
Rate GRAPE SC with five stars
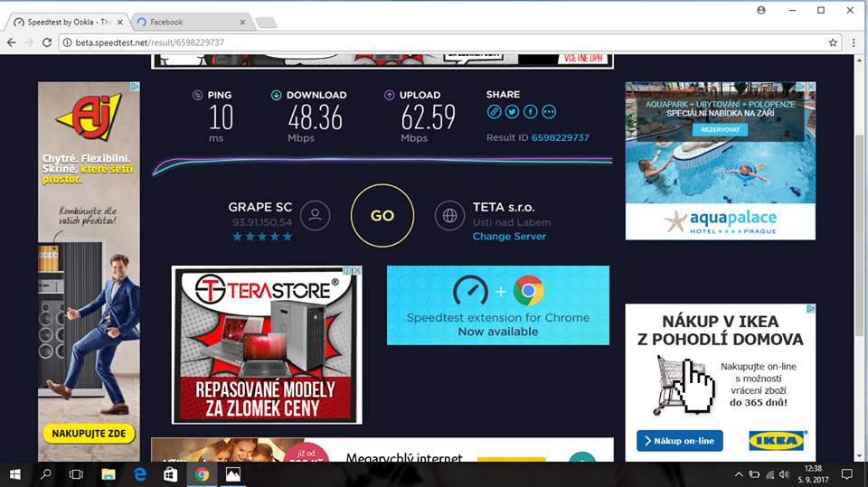coord(288,237)
